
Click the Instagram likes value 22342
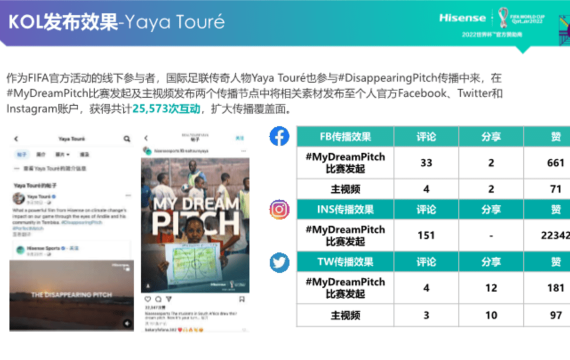[x=555, y=235]
